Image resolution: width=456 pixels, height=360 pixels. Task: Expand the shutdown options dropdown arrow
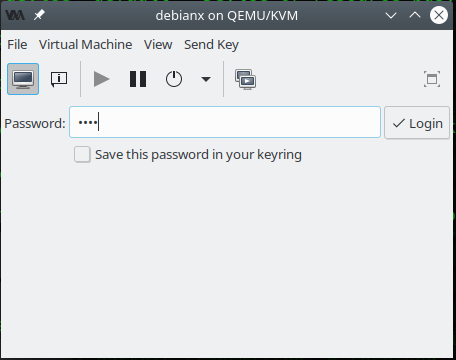[206, 79]
